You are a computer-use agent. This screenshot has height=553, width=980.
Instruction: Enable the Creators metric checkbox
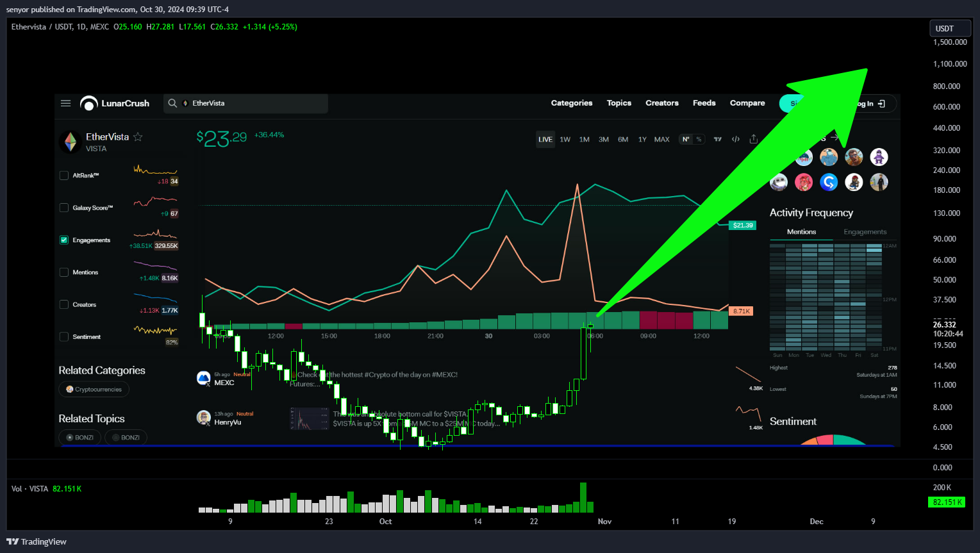coord(64,304)
